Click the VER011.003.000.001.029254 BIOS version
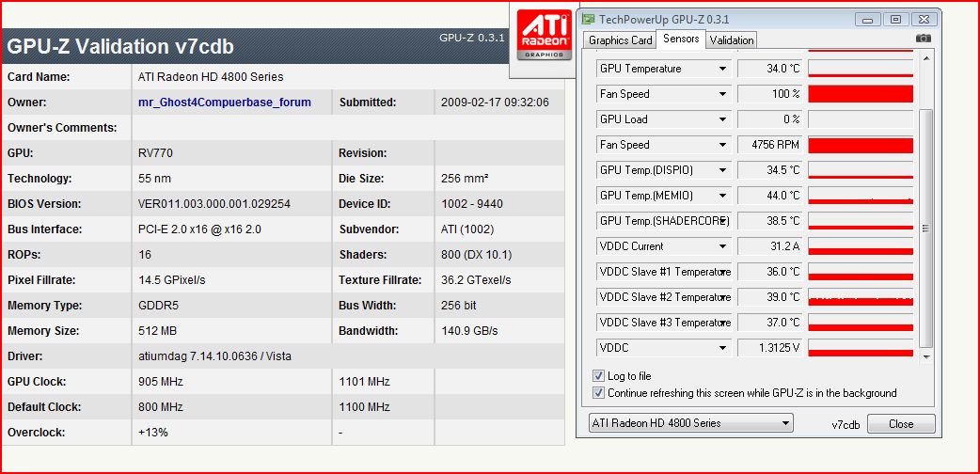This screenshot has width=980, height=474. tap(213, 204)
